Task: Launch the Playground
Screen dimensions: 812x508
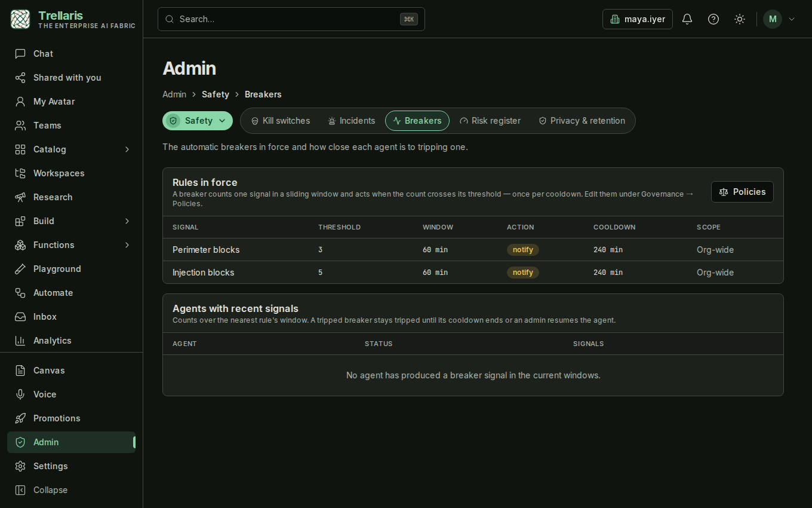Action: point(71,269)
